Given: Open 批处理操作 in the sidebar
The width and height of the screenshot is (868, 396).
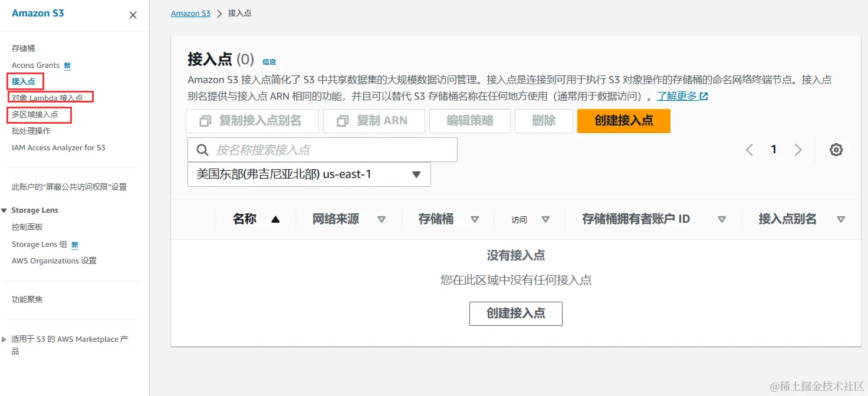Looking at the screenshot, I should coord(31,131).
